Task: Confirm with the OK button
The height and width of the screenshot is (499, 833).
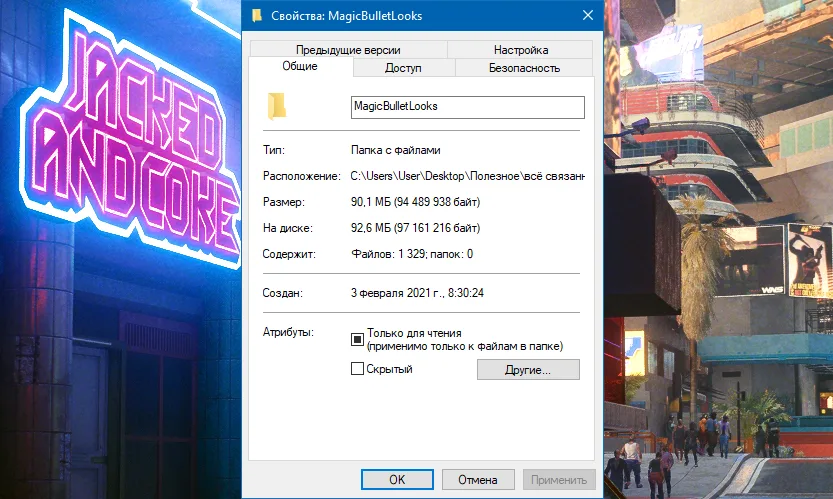Action: coord(397,479)
